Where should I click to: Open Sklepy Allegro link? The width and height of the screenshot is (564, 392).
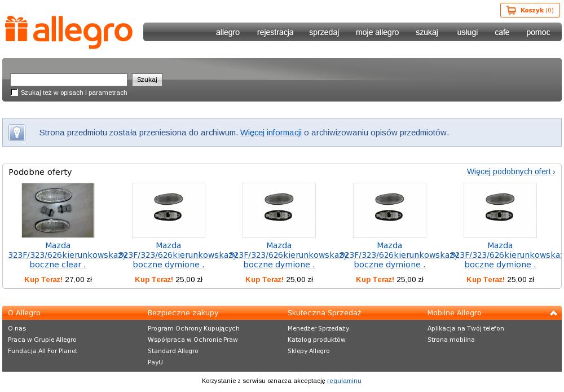(x=309, y=351)
